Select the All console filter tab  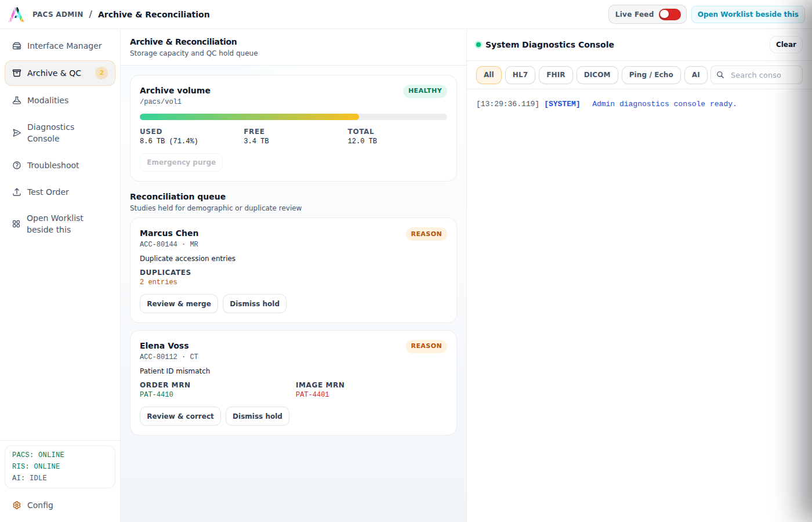(x=489, y=75)
